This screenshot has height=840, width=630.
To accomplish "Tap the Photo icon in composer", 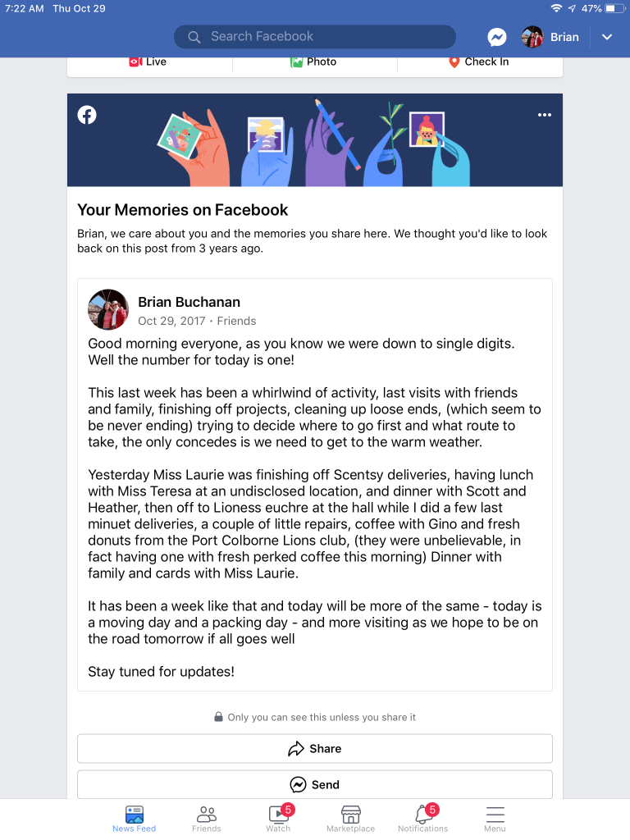I will pos(297,62).
